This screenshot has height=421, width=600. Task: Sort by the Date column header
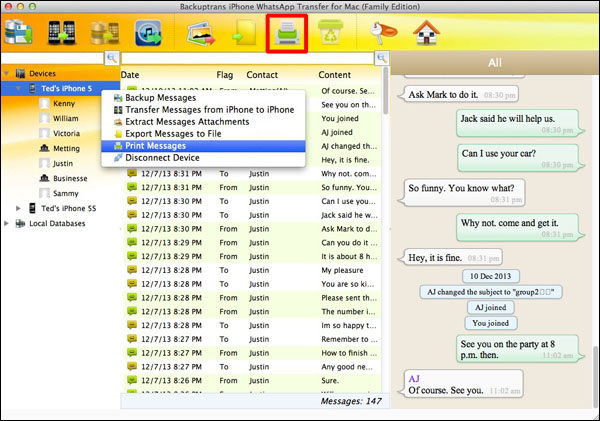(130, 75)
